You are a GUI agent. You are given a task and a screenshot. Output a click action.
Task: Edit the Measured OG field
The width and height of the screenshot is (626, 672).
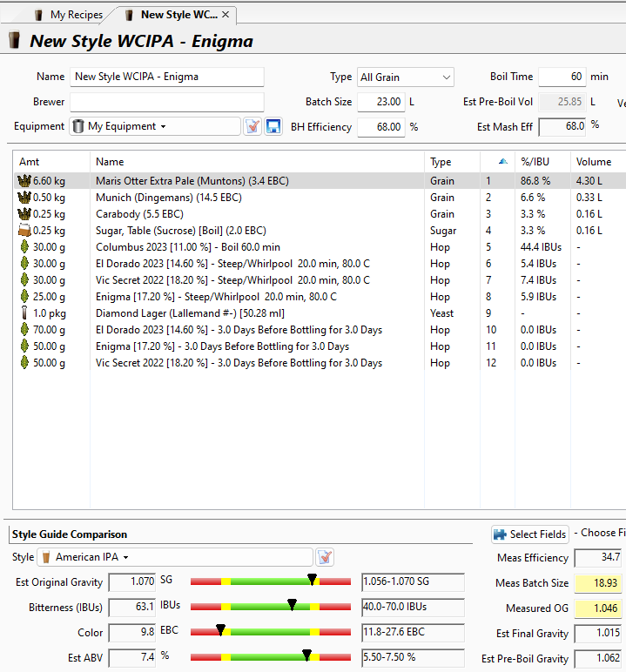coord(597,608)
